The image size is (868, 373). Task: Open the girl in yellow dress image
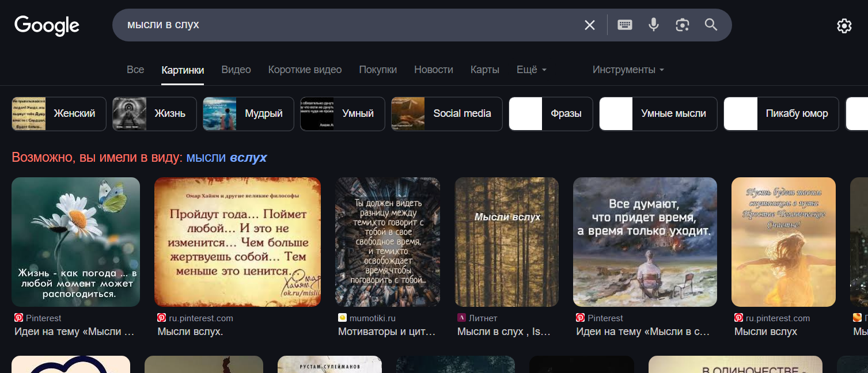tap(783, 242)
